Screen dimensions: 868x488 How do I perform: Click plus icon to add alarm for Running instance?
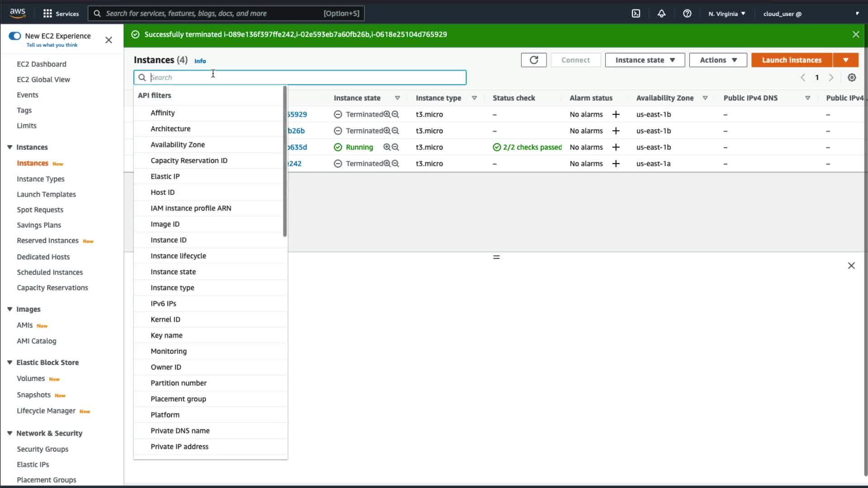616,147
